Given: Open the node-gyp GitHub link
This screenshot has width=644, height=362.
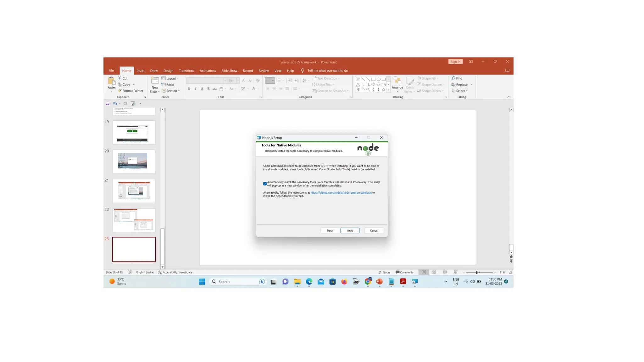Looking at the screenshot, I should coord(341,193).
